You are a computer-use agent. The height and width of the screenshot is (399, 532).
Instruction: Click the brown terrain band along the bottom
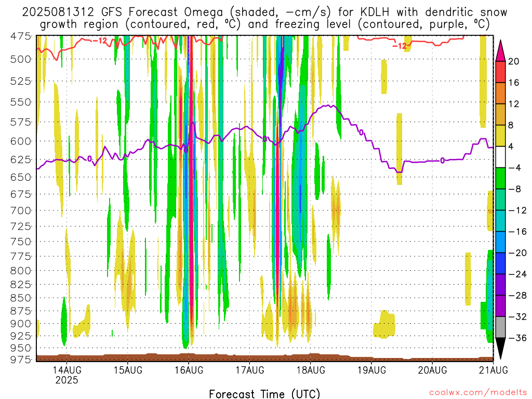tap(264, 357)
